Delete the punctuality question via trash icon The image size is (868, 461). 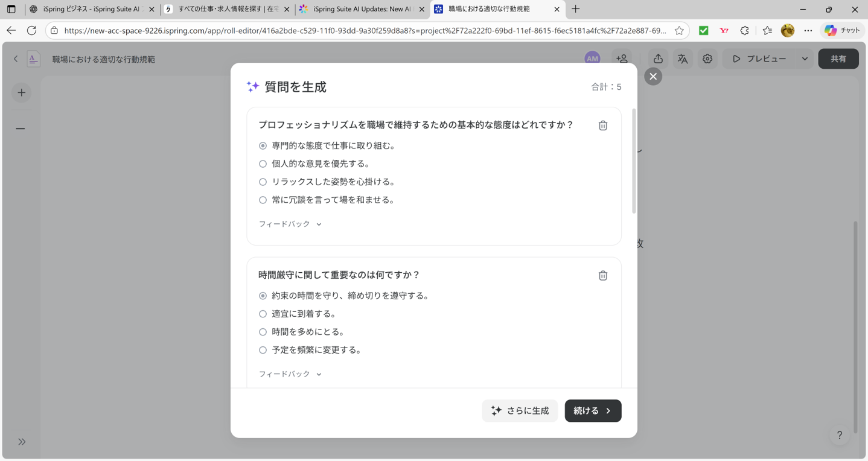[x=602, y=275]
